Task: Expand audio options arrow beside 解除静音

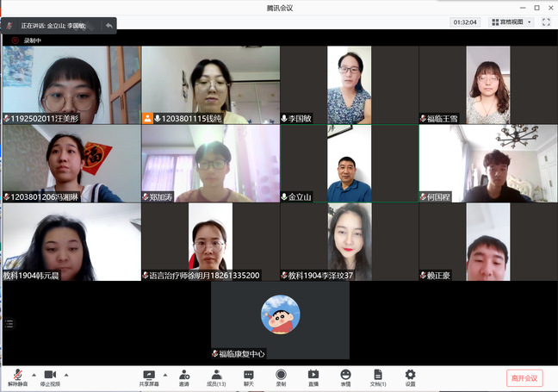Action: (34, 375)
